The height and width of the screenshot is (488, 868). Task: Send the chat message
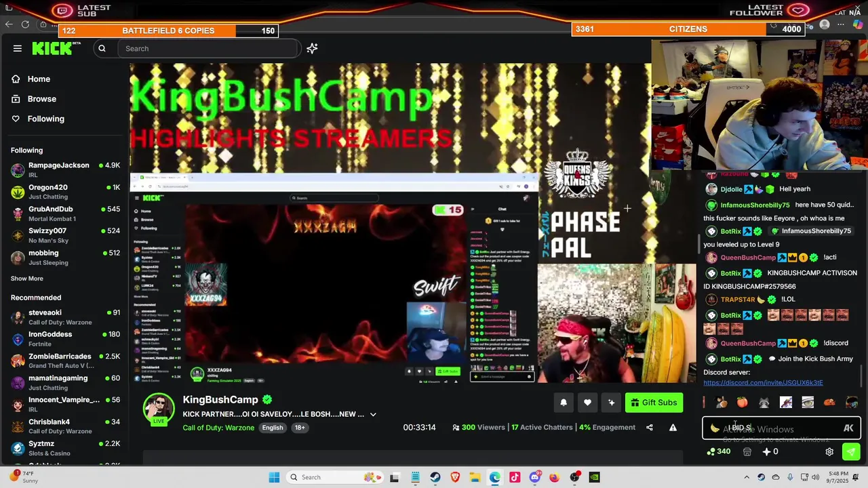(851, 451)
